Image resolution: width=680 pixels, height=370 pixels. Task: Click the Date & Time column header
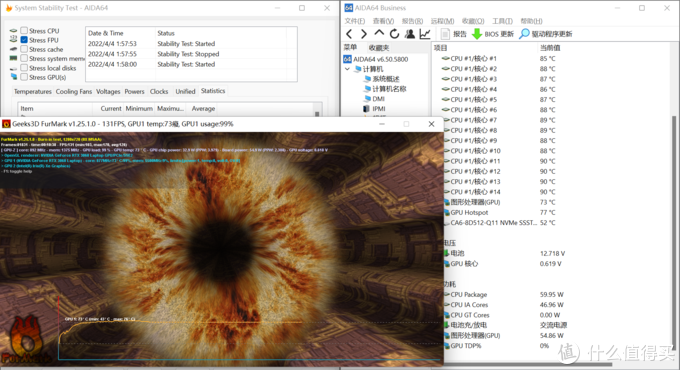[120, 33]
